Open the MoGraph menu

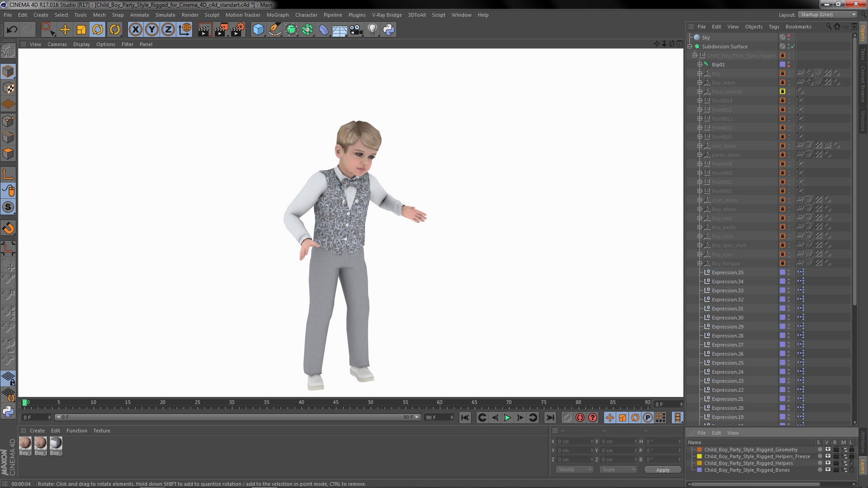pyautogui.click(x=278, y=15)
